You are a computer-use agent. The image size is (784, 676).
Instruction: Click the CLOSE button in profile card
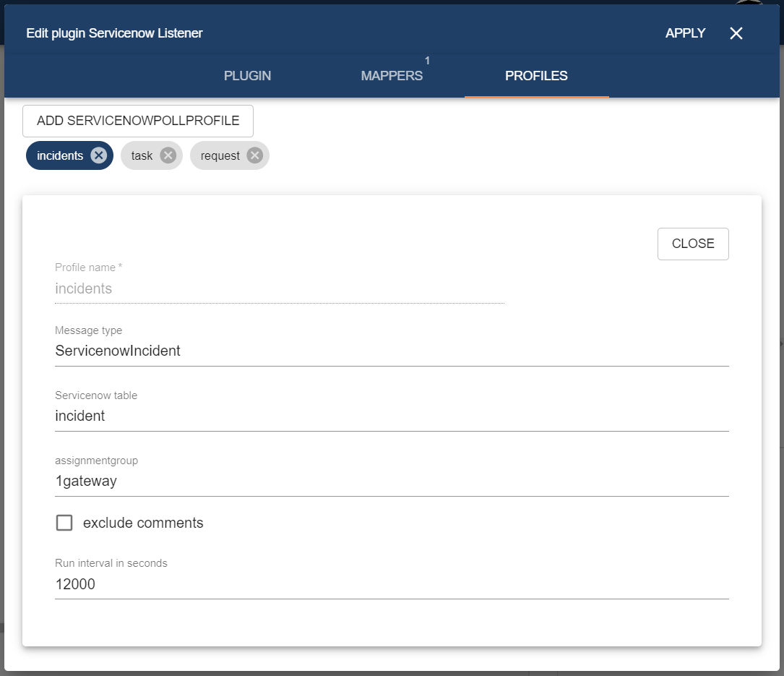tap(692, 244)
